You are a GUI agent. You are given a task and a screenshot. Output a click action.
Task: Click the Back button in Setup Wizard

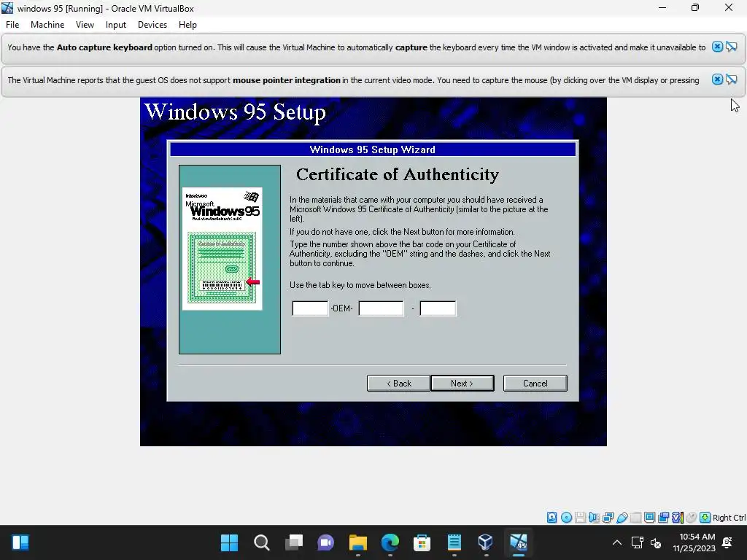coord(399,384)
